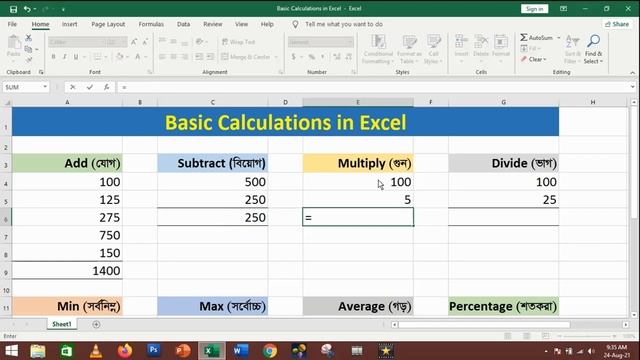Toggle Underline formatting button

pyautogui.click(x=76, y=57)
